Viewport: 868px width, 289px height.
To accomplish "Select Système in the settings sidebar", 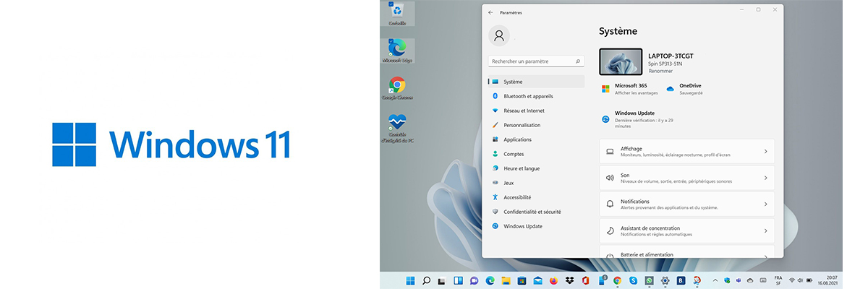I will tap(536, 82).
